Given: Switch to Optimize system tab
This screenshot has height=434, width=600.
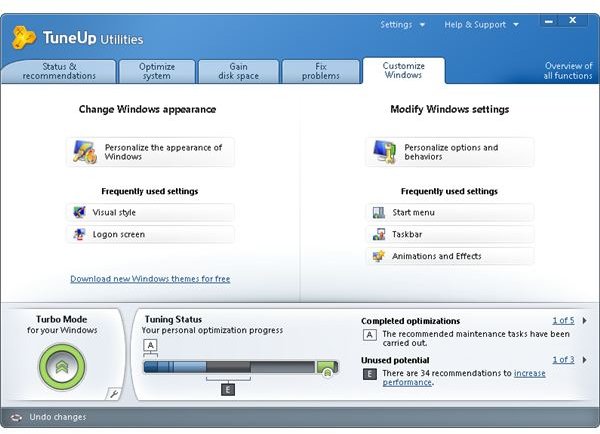Looking at the screenshot, I should [x=157, y=71].
